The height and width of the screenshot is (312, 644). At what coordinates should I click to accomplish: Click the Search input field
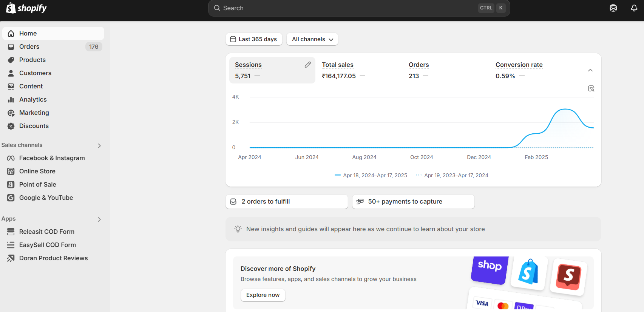347,8
